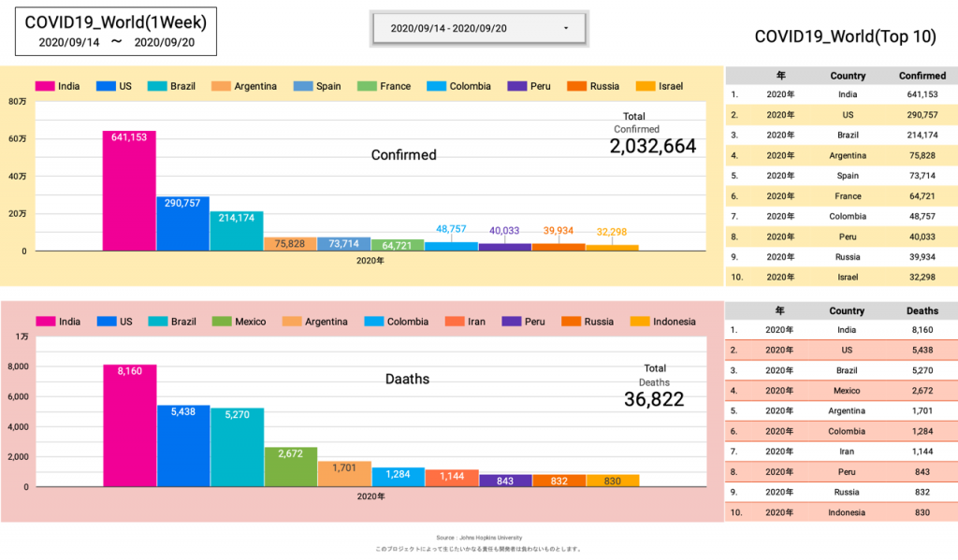The width and height of the screenshot is (958, 560).
Task: Click Indonesia legend swatch in Deaths chart
Action: tap(640, 322)
